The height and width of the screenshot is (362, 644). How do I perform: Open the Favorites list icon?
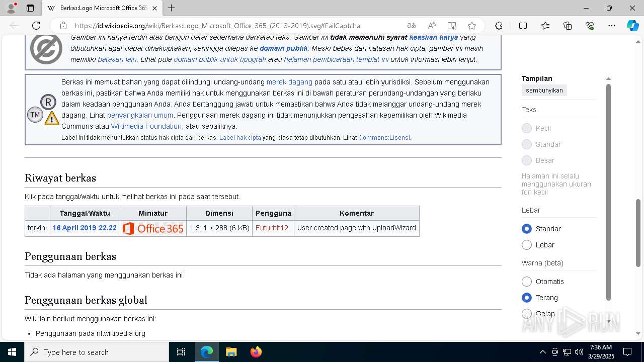(545, 26)
